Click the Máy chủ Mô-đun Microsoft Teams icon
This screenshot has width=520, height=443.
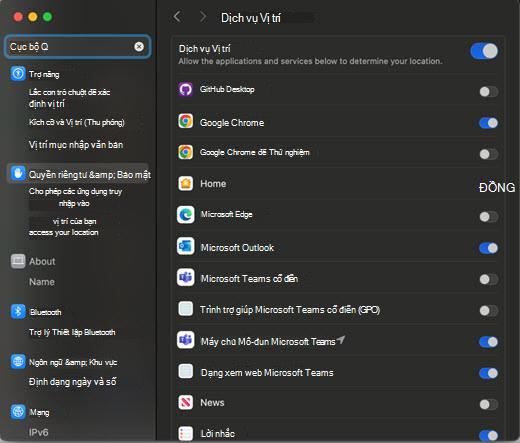pyautogui.click(x=186, y=340)
